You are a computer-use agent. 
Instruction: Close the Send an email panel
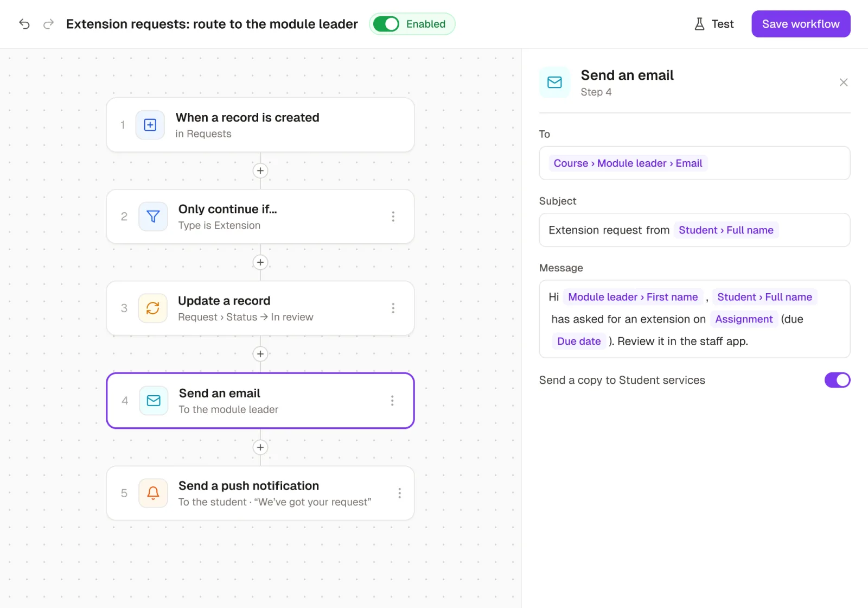844,83
